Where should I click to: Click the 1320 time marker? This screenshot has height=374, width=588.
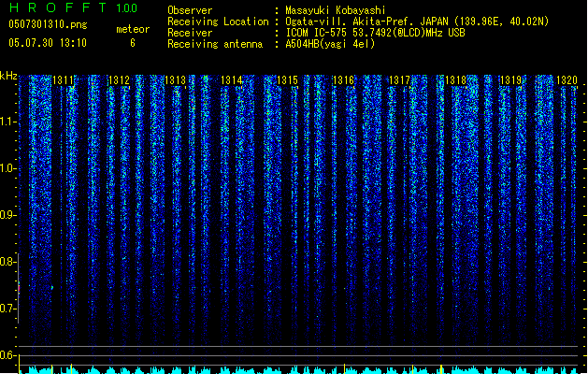[x=567, y=80]
